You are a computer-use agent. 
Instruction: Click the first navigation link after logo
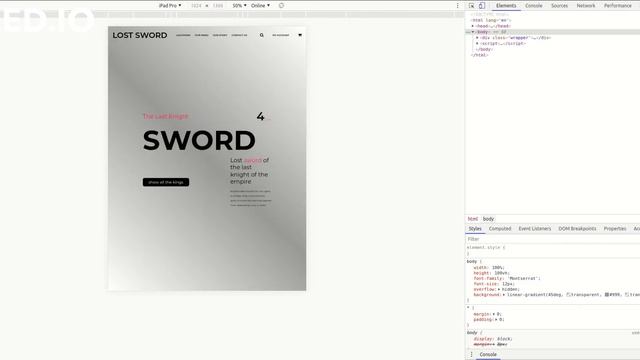pyautogui.click(x=183, y=35)
